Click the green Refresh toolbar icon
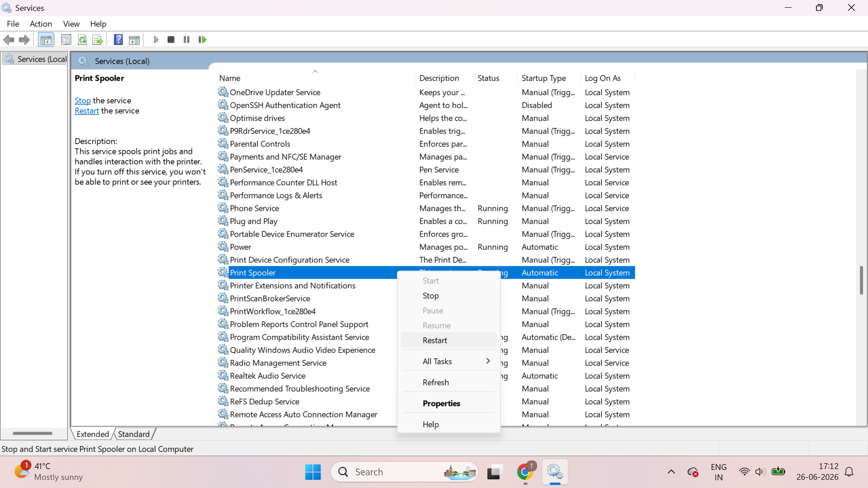This screenshot has height=488, width=868. pyautogui.click(x=82, y=40)
